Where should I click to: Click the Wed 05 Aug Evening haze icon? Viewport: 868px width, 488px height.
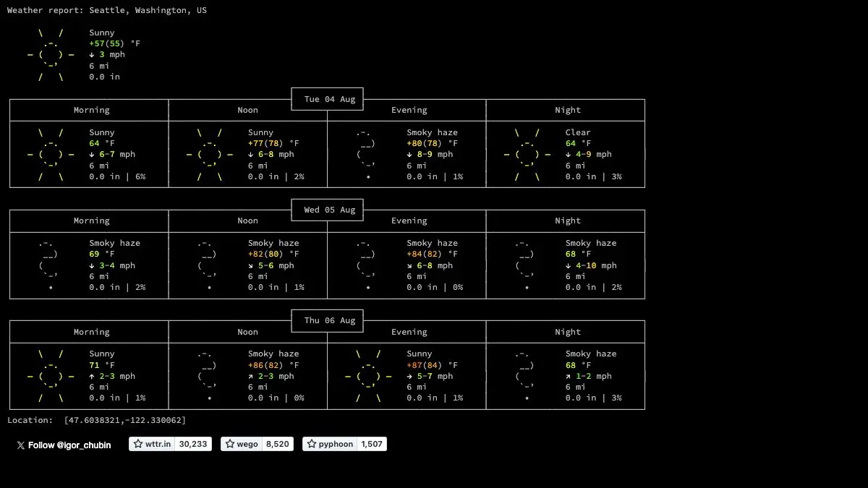pos(366,265)
